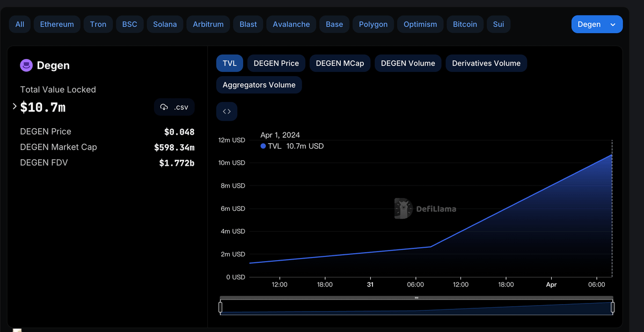Screen dimensions: 644x332
Task: Download data via the .csv button
Action: pyautogui.click(x=174, y=107)
